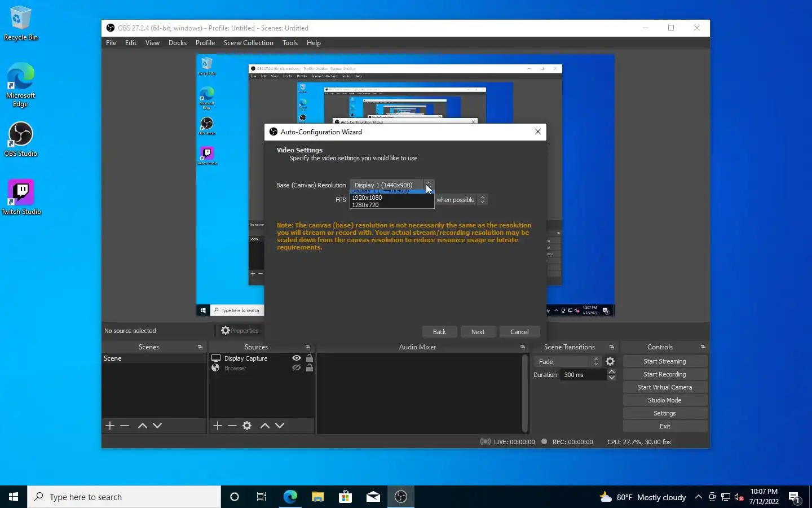Open the Base (Canvas) Resolution dropdown
Image resolution: width=812 pixels, height=508 pixels.
point(392,185)
